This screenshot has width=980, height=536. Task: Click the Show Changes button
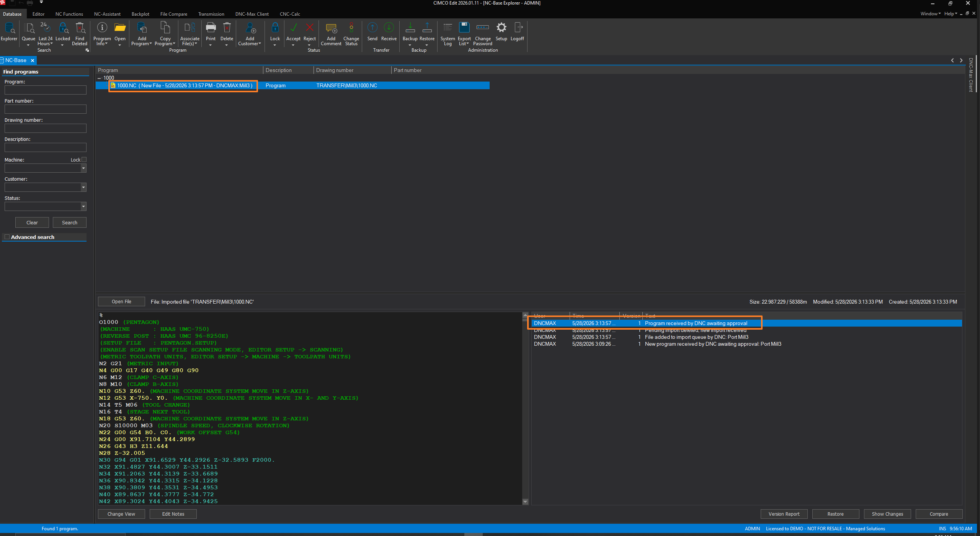[x=887, y=514]
